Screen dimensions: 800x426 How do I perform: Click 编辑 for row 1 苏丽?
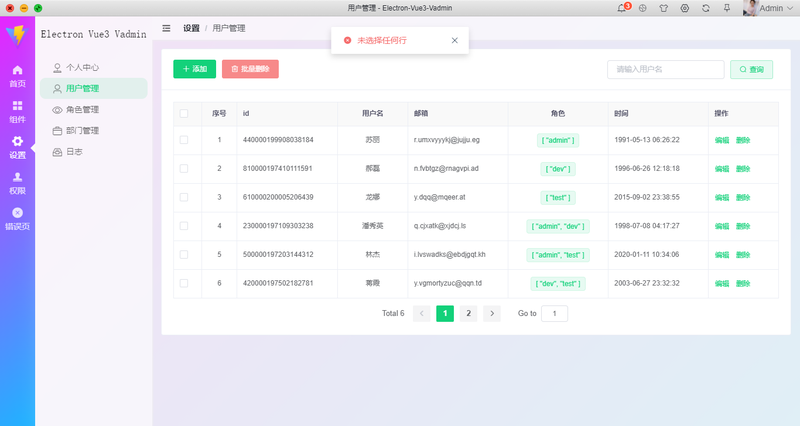pos(722,140)
